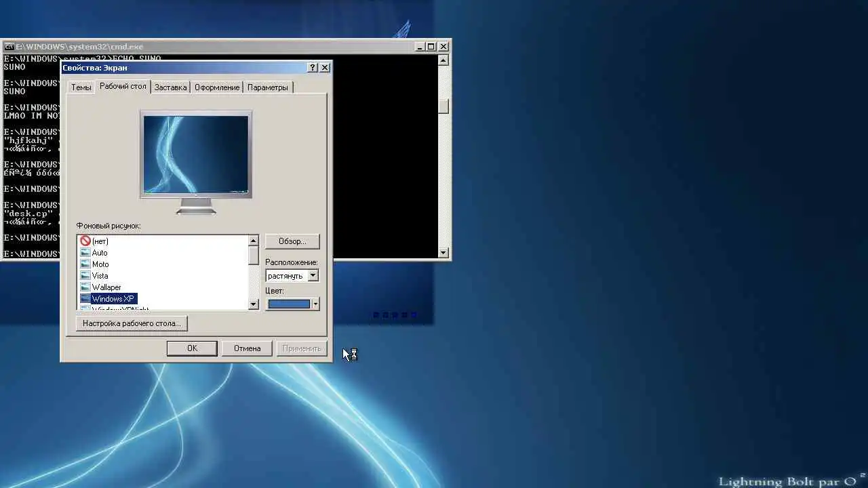Click wallpaper list scrollbar down arrow
This screenshot has width=868, height=488.
point(254,304)
